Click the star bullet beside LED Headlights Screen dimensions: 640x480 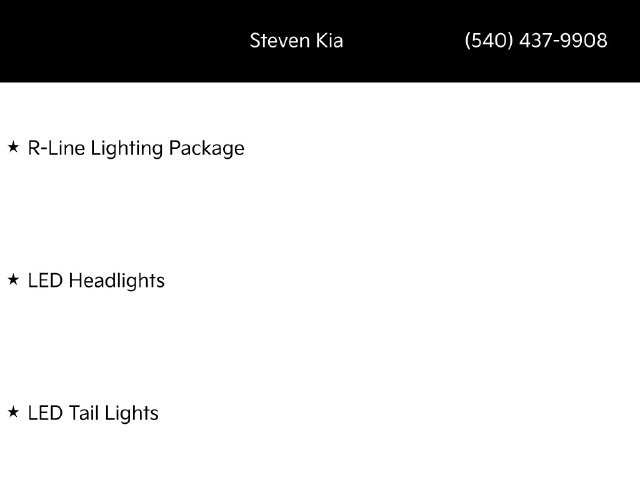[13, 280]
